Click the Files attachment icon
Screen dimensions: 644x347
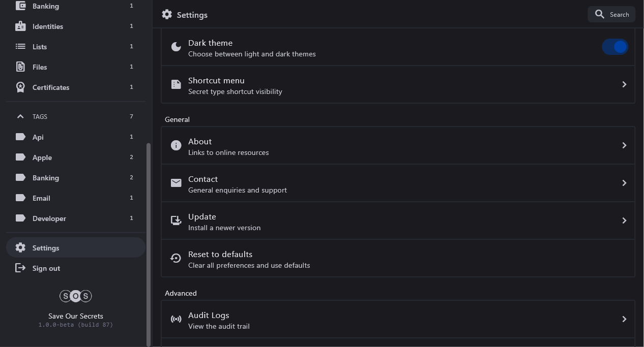pos(20,67)
